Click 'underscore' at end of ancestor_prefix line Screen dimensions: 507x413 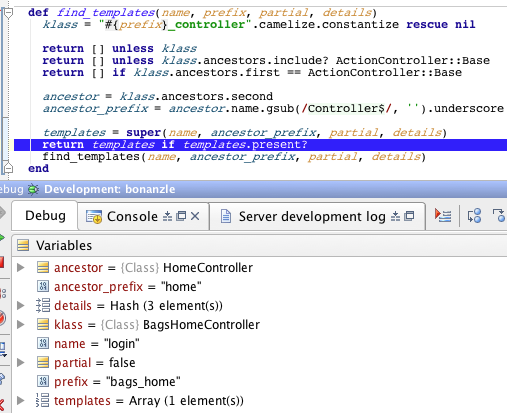(x=469, y=109)
